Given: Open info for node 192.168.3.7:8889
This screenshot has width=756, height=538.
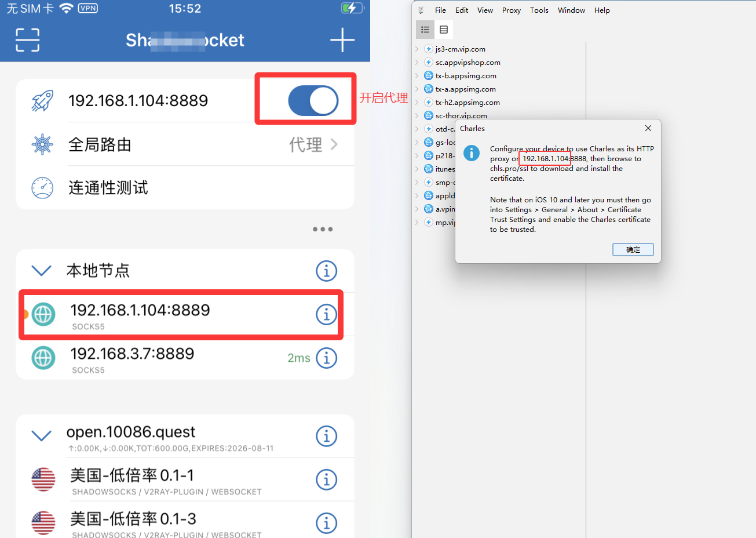Looking at the screenshot, I should tap(327, 358).
